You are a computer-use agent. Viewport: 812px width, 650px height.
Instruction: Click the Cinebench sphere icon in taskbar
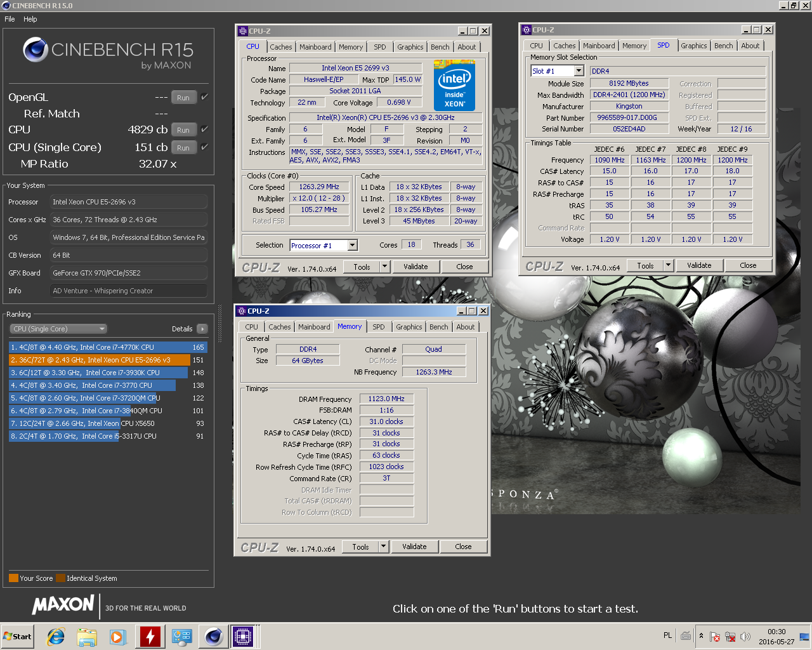214,636
